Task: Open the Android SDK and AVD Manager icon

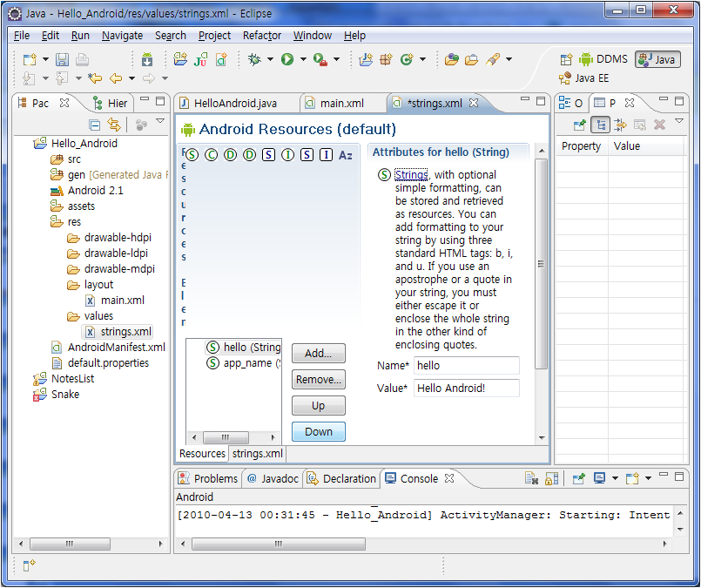Action: [x=147, y=59]
